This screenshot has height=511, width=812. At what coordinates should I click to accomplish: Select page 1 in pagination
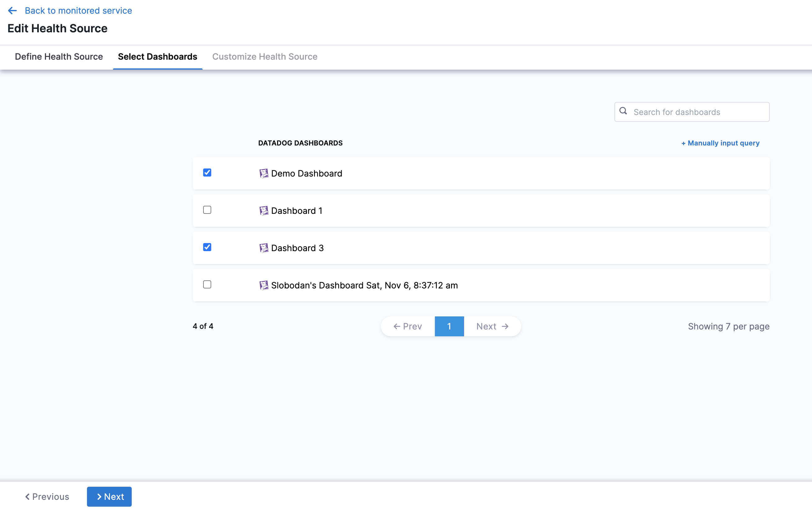pos(449,326)
